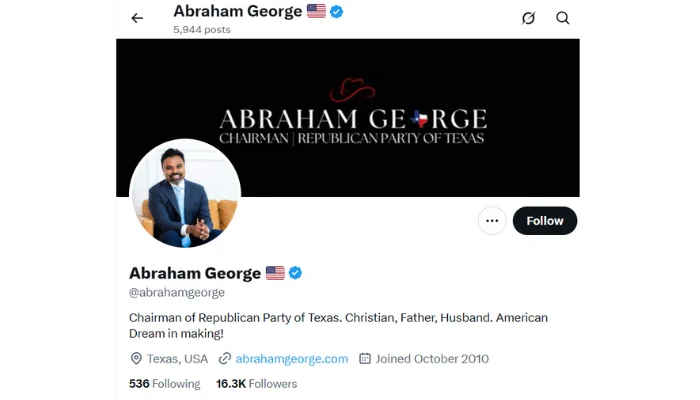Follow Abraham George
Screen dimensions: 700x400
click(545, 221)
